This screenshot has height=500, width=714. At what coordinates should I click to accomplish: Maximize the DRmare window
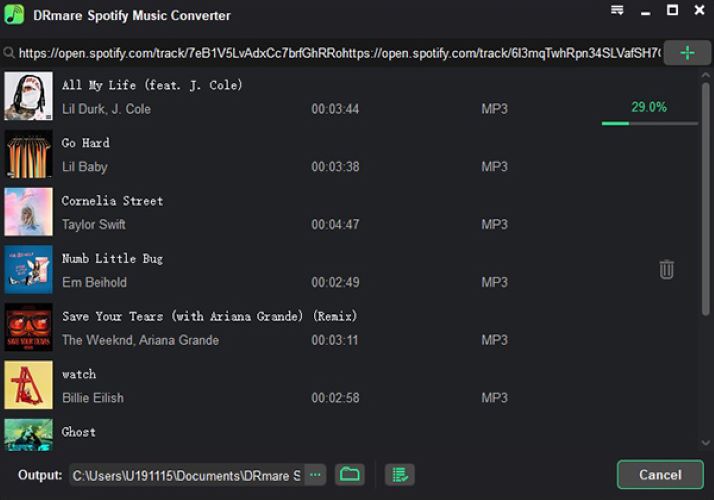pyautogui.click(x=672, y=11)
